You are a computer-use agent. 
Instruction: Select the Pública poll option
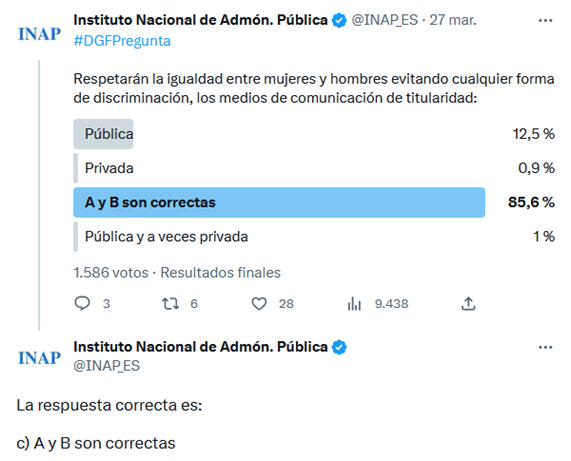(314, 134)
